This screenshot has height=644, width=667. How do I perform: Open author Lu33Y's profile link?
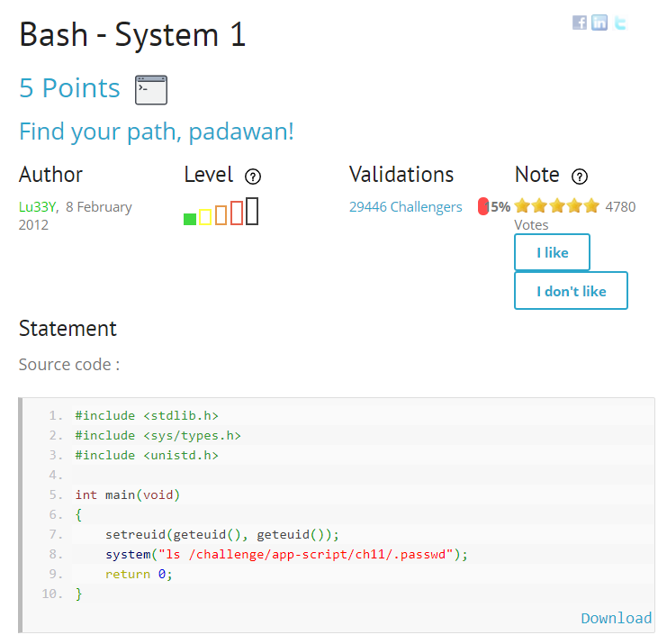38,207
